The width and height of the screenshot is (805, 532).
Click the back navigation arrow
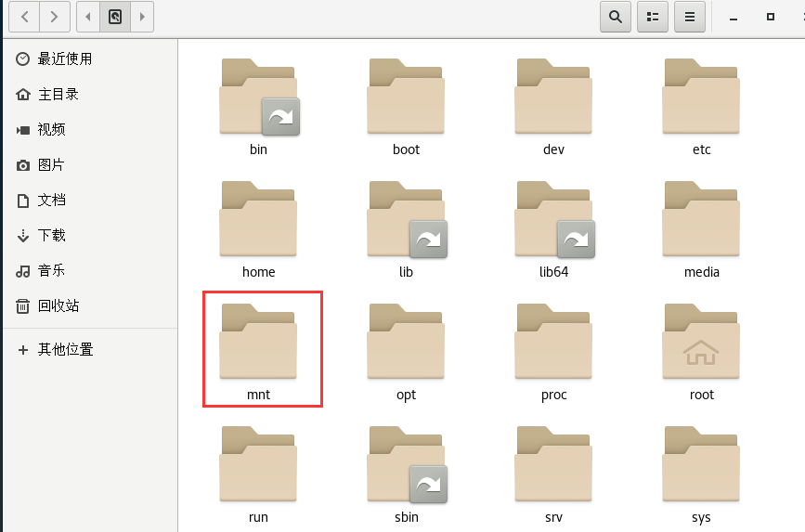click(x=24, y=16)
